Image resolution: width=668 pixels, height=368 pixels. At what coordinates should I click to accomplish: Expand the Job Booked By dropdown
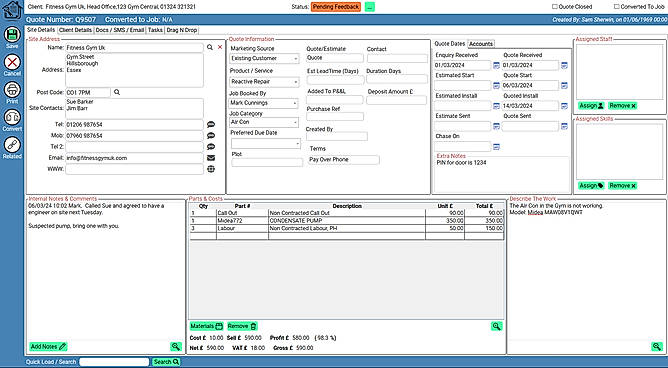(x=264, y=103)
